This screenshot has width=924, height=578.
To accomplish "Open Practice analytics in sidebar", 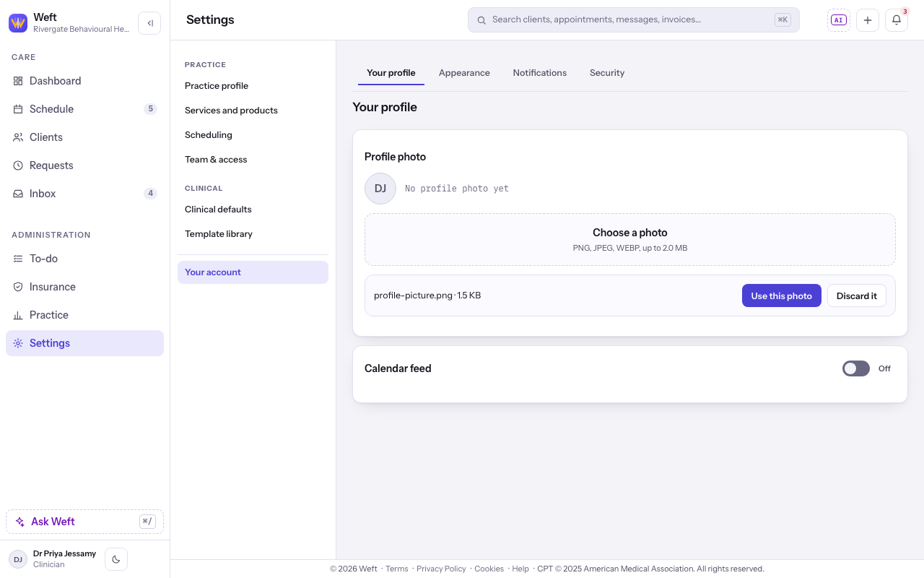I will 84,315.
